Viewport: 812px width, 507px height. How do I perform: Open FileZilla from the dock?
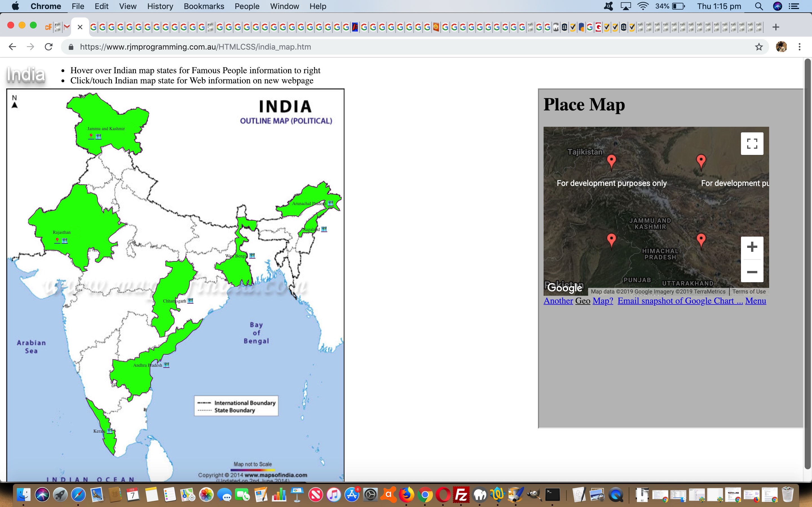click(x=461, y=495)
